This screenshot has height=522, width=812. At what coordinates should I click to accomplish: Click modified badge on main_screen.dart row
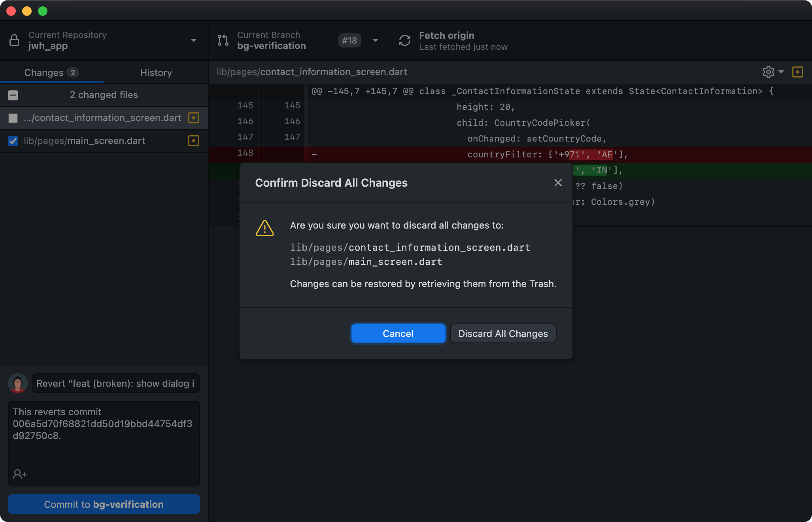194,141
